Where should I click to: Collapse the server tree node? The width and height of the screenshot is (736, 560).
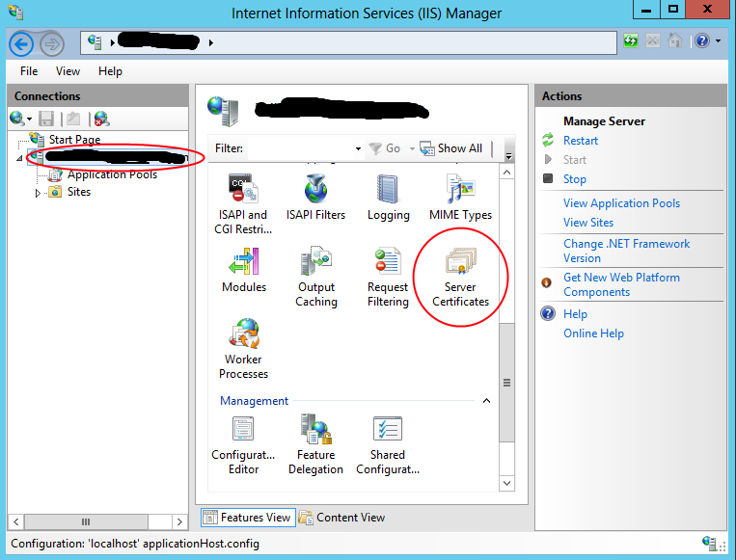pos(19,158)
